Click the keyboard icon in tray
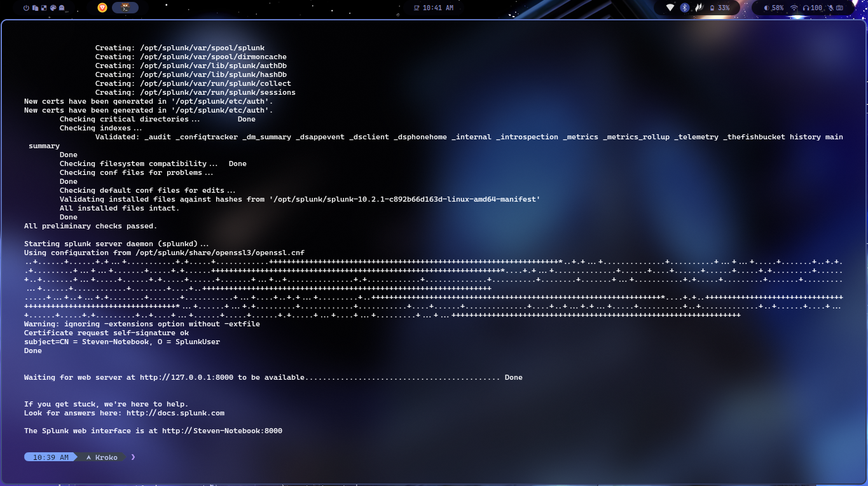This screenshot has height=486, width=868. 839,8
